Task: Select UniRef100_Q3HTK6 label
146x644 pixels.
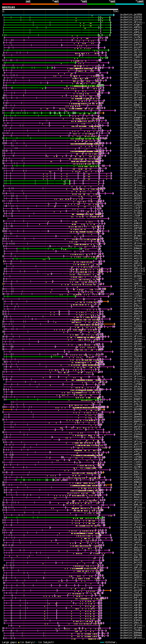Action: point(131,45)
